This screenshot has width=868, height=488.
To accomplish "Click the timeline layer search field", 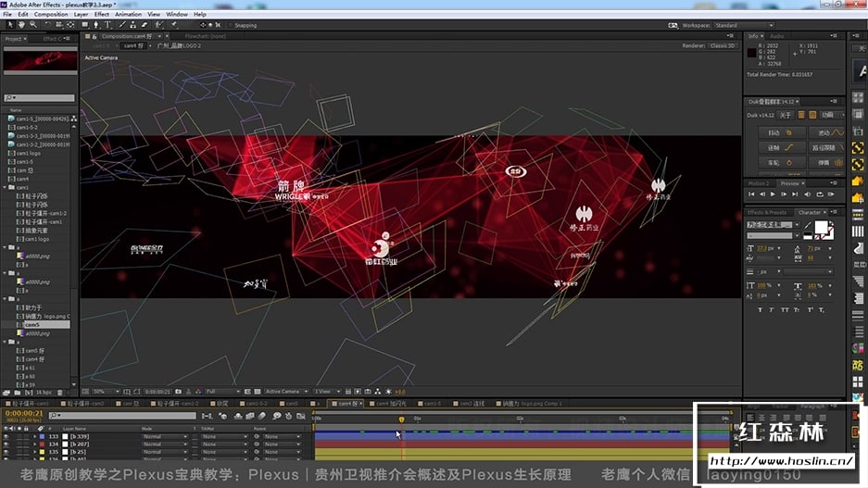I will [122, 416].
